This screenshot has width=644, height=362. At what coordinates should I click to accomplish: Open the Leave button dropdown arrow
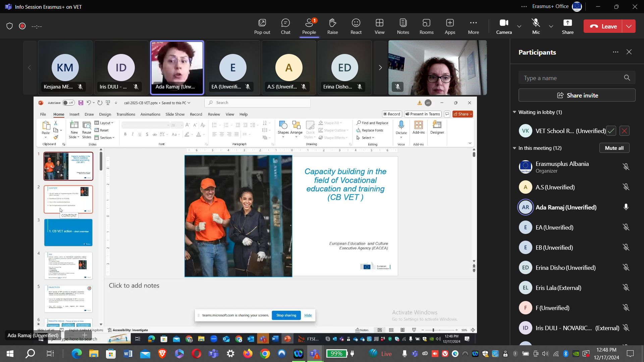pos(629,26)
